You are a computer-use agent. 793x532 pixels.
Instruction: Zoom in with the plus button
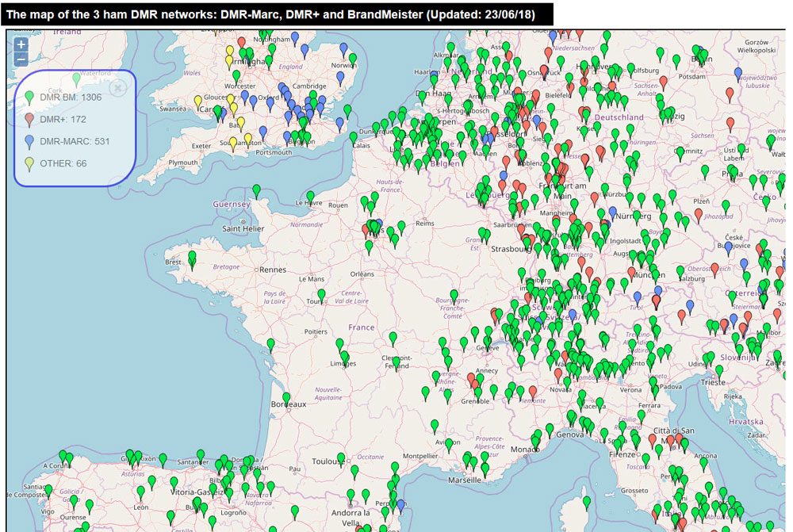pos(21,44)
